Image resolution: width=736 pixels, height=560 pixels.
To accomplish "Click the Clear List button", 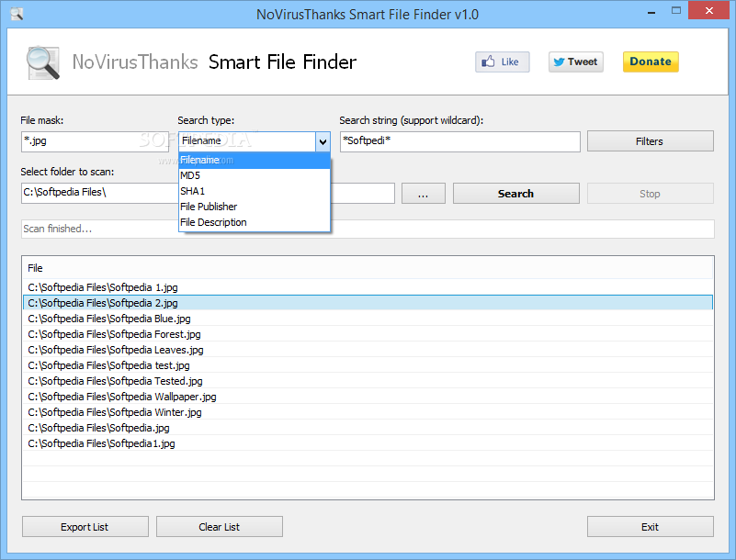I will (220, 527).
